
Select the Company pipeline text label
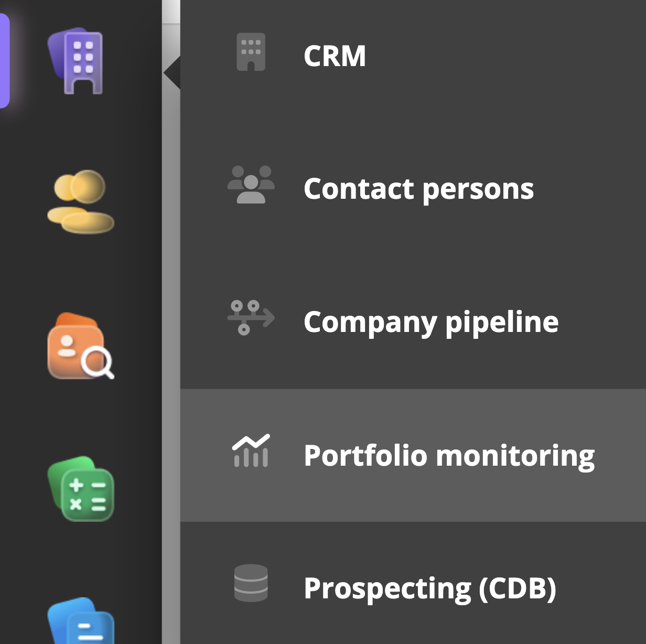click(x=431, y=322)
